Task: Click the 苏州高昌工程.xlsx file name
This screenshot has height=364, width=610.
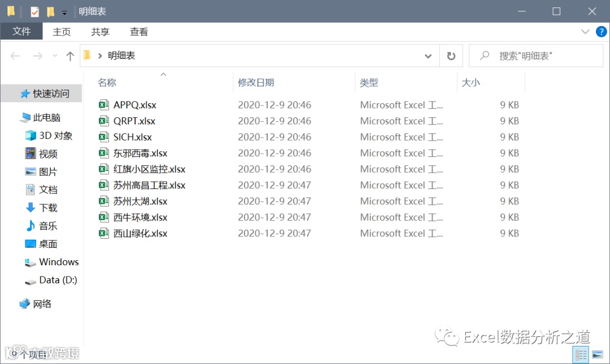Action: [x=149, y=185]
